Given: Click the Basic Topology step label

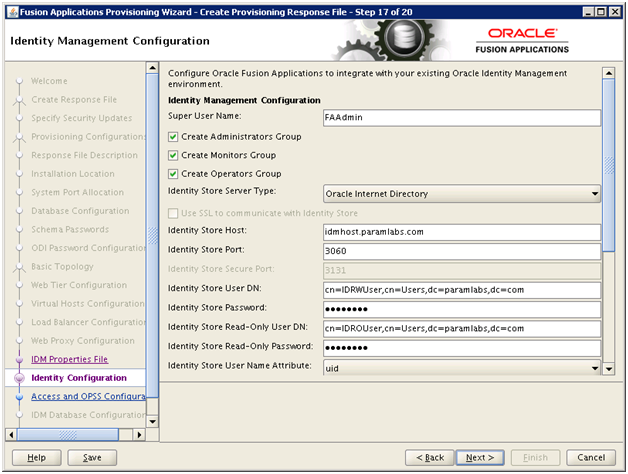Looking at the screenshot, I should pos(62,266).
